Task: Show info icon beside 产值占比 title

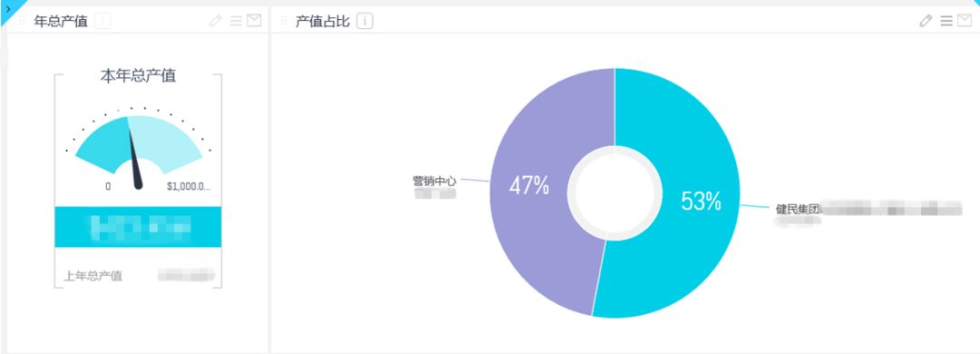Action: pyautogui.click(x=365, y=21)
